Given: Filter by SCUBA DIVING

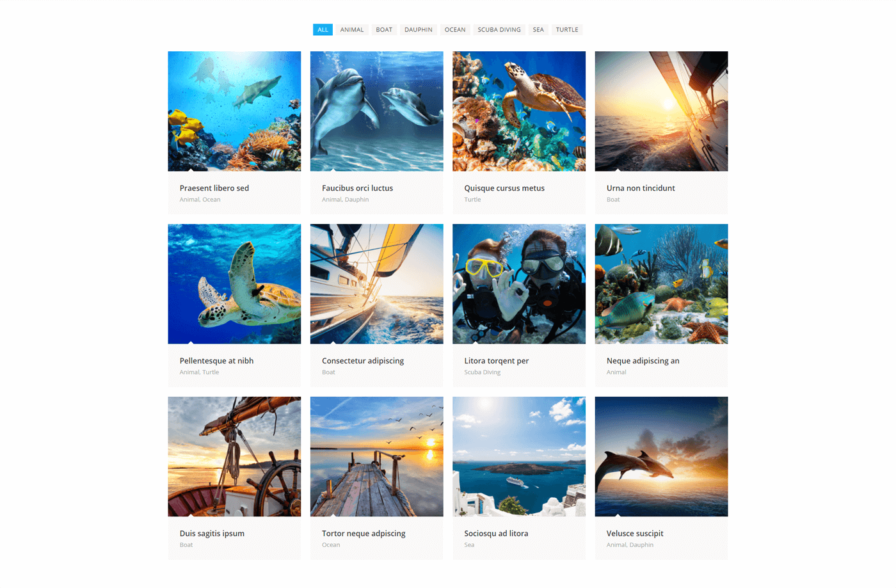Looking at the screenshot, I should 499,29.
